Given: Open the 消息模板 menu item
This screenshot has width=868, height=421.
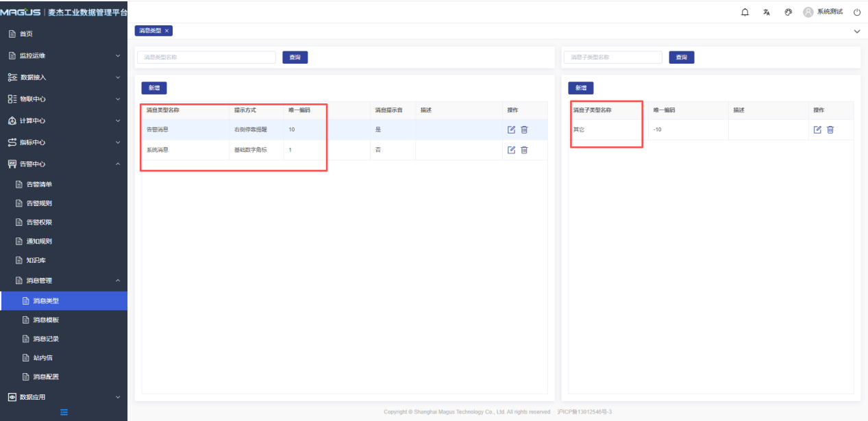Looking at the screenshot, I should (x=46, y=320).
